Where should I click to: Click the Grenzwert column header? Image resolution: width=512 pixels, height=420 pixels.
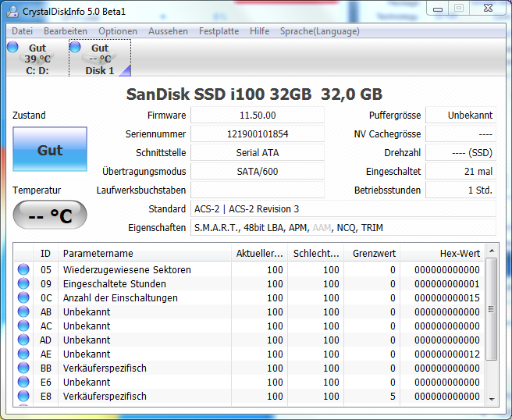point(372,254)
